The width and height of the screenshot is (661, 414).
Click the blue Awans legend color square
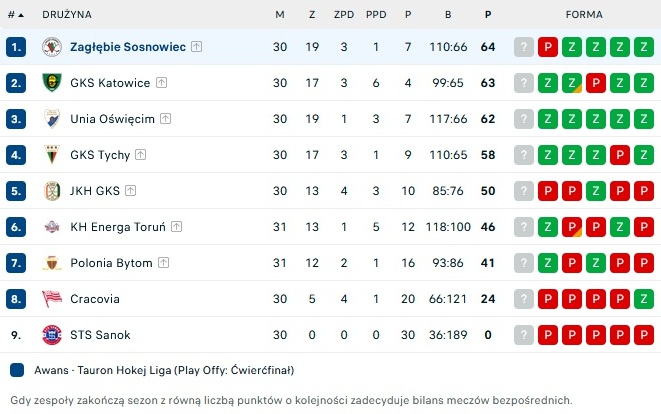pyautogui.click(x=17, y=370)
